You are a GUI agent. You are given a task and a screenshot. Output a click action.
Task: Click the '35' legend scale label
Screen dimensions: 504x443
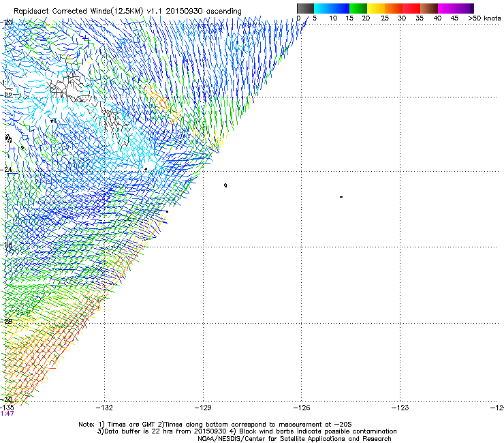tap(420, 18)
